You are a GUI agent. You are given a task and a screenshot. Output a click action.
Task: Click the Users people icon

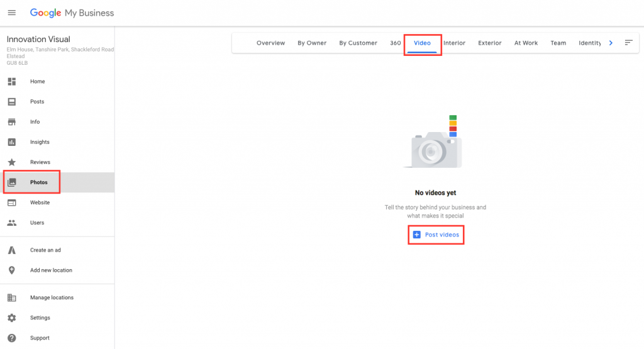11,223
